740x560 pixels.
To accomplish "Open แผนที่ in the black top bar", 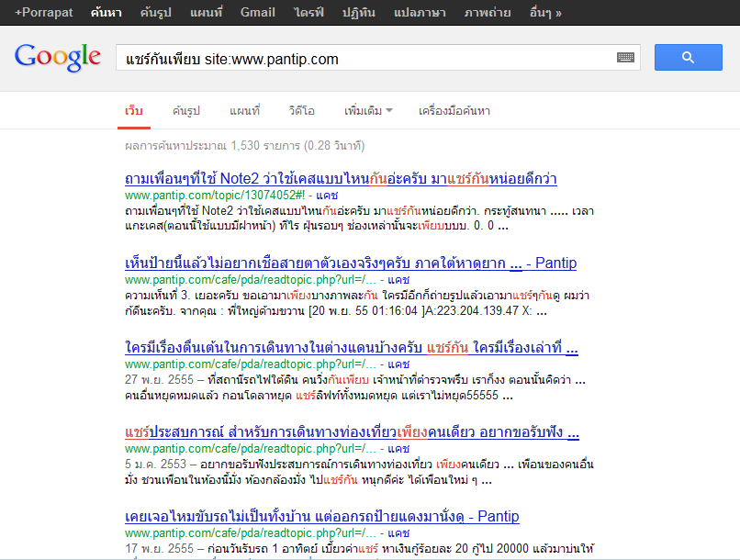I will (206, 12).
